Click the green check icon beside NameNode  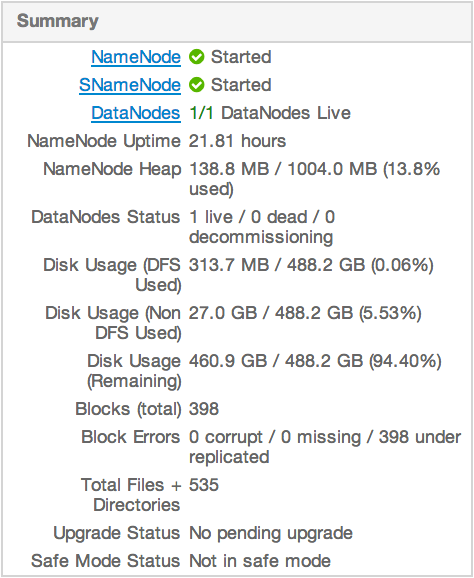tap(196, 57)
